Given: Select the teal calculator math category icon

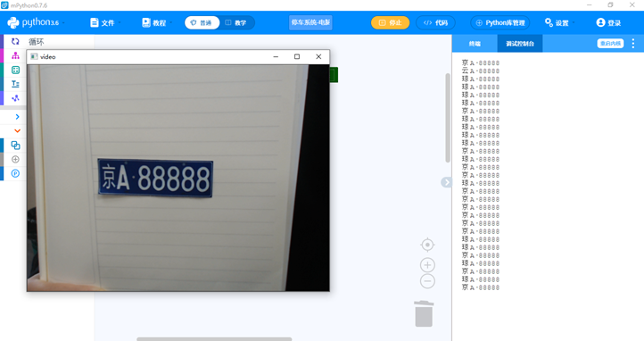Looking at the screenshot, I should click(x=15, y=70).
